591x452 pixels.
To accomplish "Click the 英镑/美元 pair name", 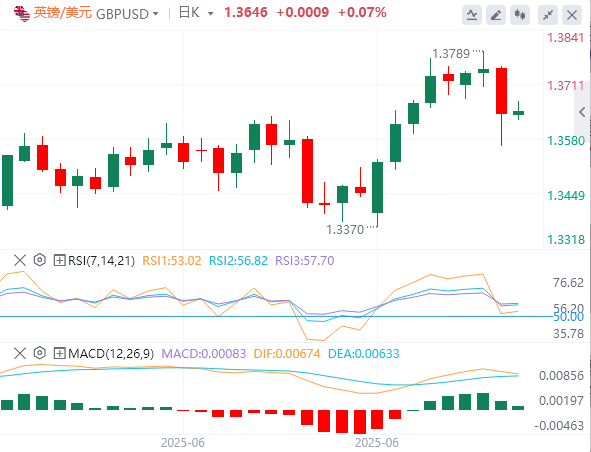I will pyautogui.click(x=63, y=13).
